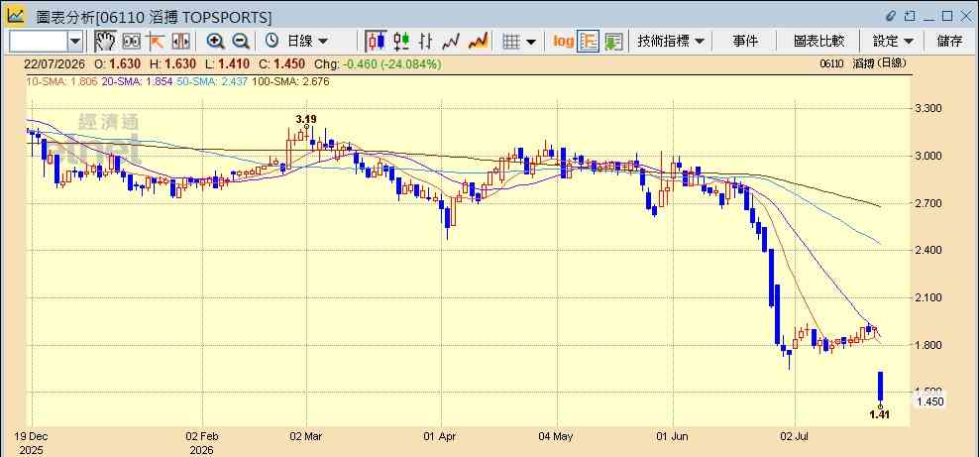The width and height of the screenshot is (980, 457).
Task: Click the 1.41 low price marker
Action: [x=880, y=413]
